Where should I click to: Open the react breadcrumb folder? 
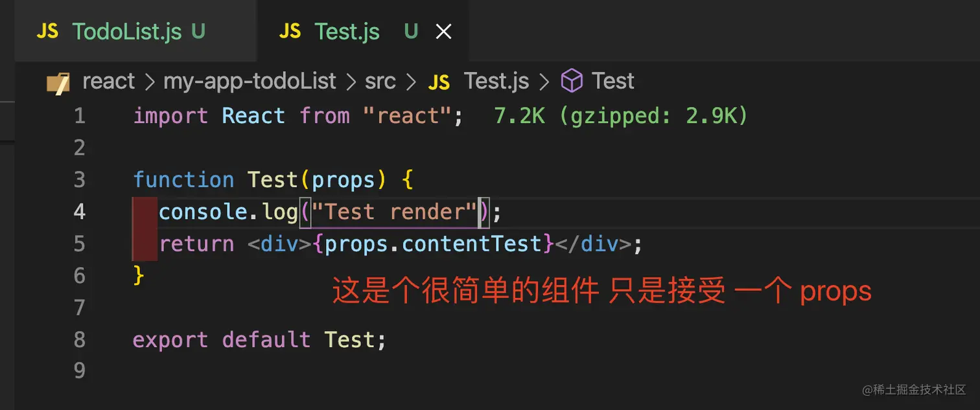[109, 82]
